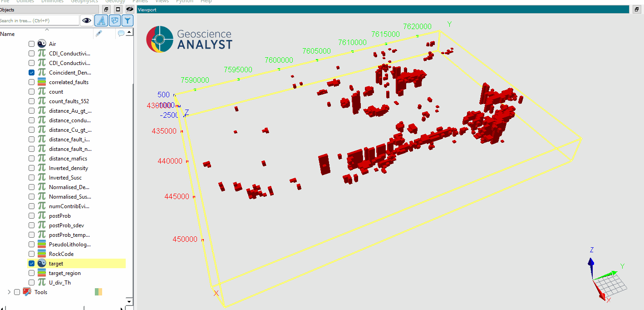Click the Tools toolbox icon
The height and width of the screenshot is (310, 644).
tap(27, 292)
